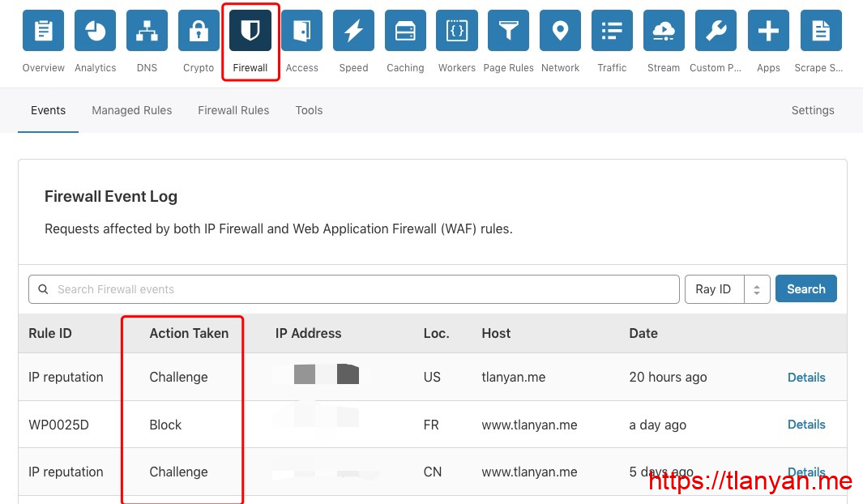This screenshot has height=504, width=863.
Task: Open the Stream cloud icon
Action: [x=664, y=31]
